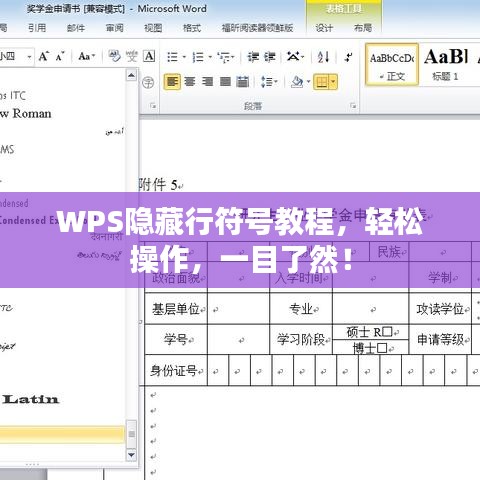This screenshot has height=480, width=480.
Task: Apply numbered list formatting
Action: pyautogui.click(x=198, y=57)
